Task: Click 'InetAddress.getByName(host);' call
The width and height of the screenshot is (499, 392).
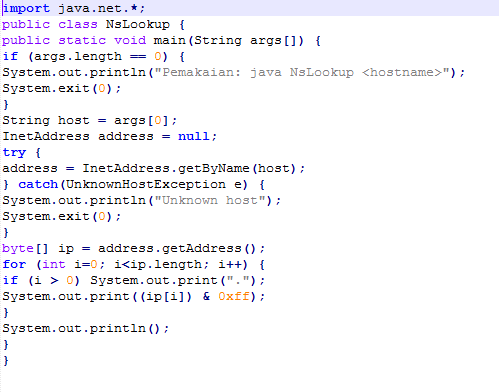Action: [x=193, y=168]
